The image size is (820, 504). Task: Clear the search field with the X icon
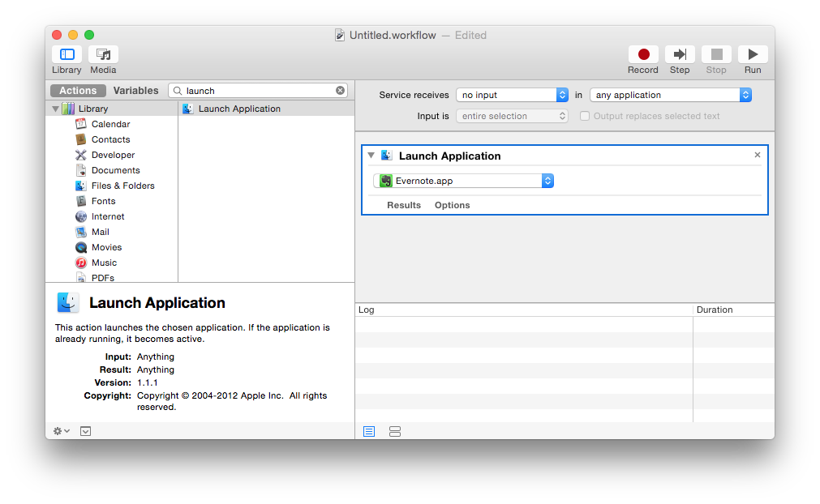340,91
